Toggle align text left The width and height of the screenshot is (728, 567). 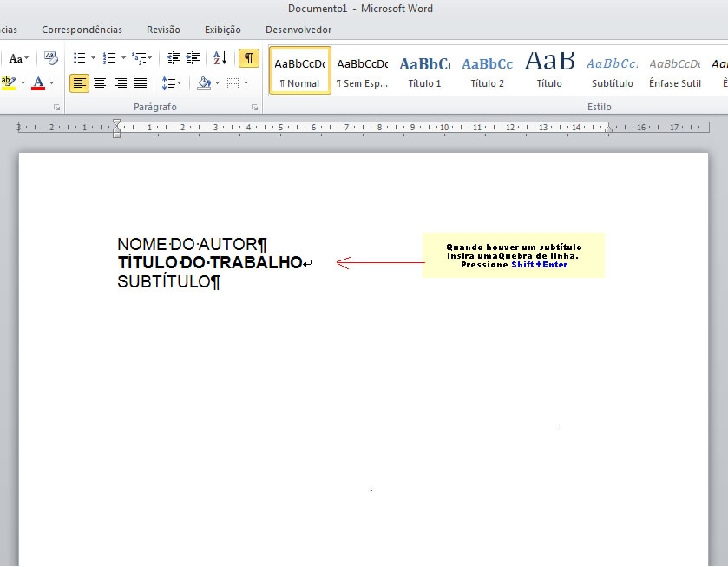(79, 83)
